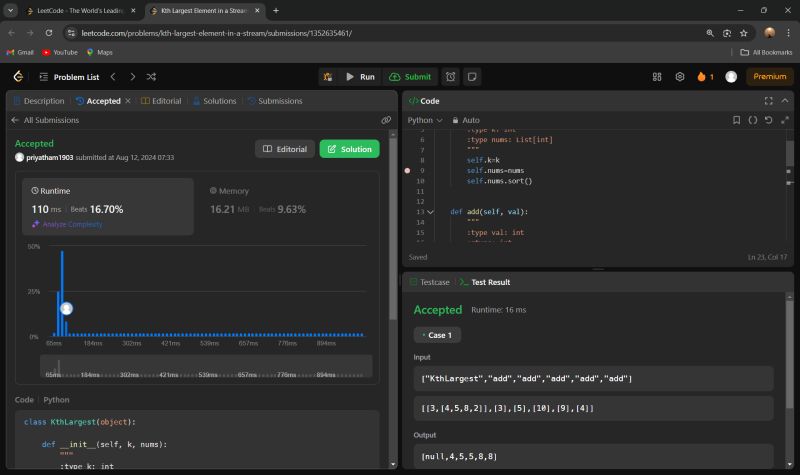Format code with braces icon

[752, 120]
